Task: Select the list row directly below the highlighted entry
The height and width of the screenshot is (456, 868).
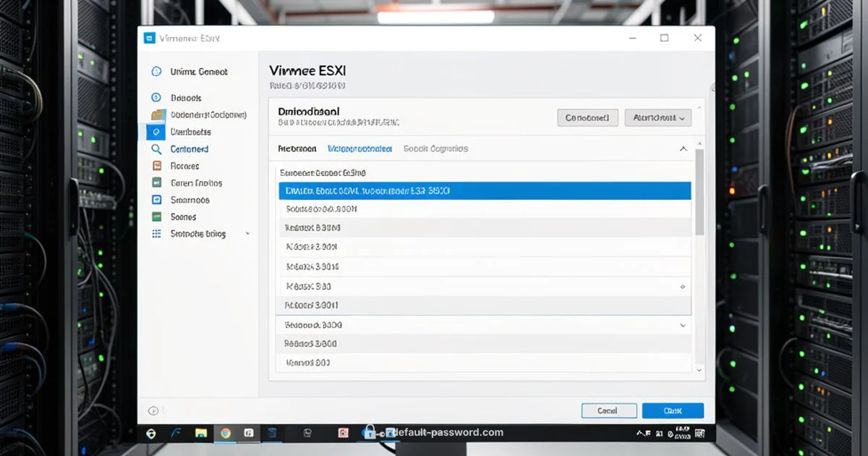Action: 483,208
